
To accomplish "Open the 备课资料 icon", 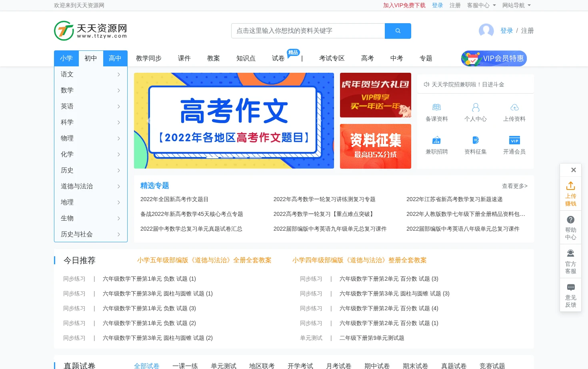I will click(436, 108).
